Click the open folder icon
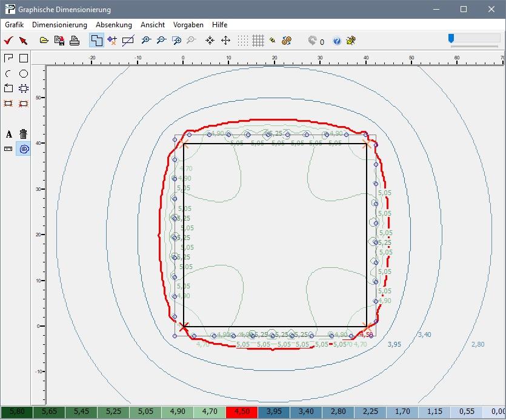 point(44,41)
